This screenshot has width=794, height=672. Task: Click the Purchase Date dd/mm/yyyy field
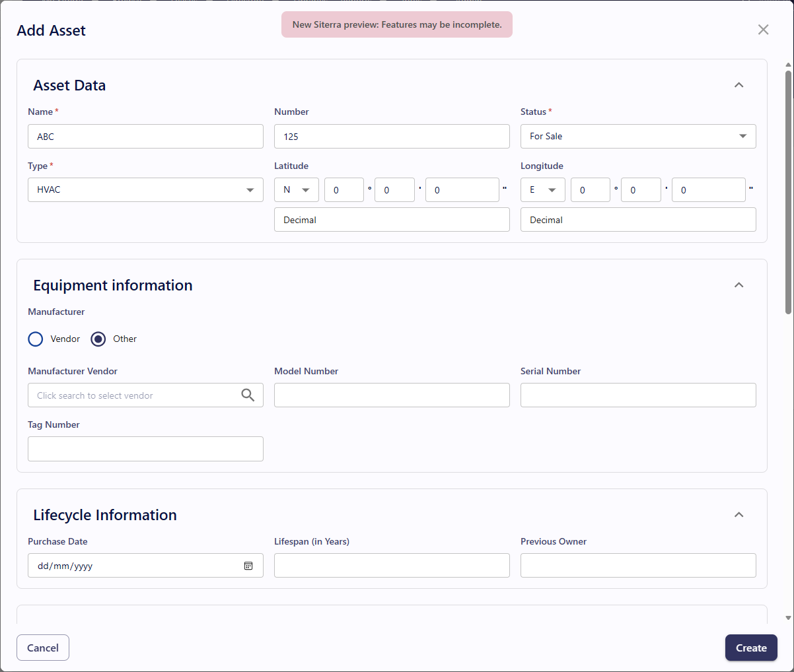tap(145, 566)
